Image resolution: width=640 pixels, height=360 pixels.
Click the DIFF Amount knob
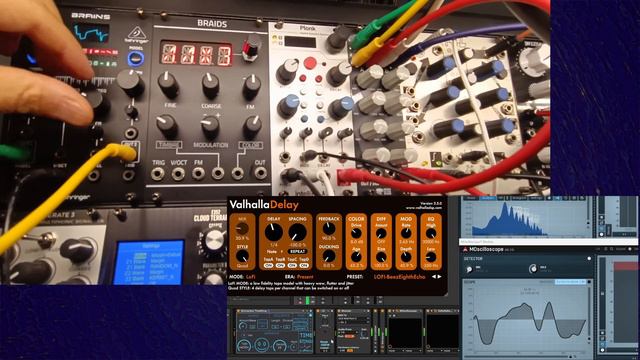point(381,233)
